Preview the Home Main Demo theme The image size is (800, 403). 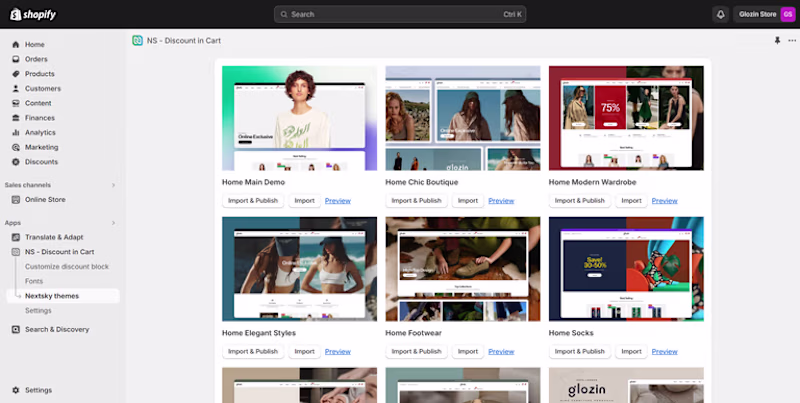pyautogui.click(x=338, y=201)
